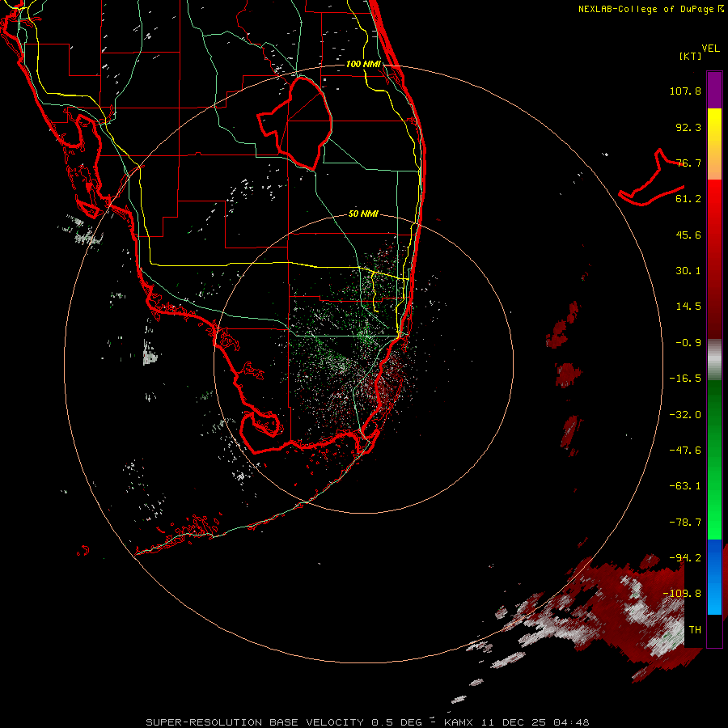The width and height of the screenshot is (728, 728).
Task: Click the KAMX station identifier
Action: pyautogui.click(x=459, y=722)
